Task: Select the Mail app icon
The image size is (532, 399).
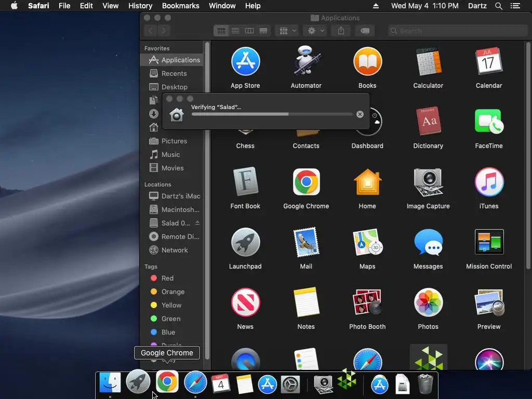Action: [306, 242]
